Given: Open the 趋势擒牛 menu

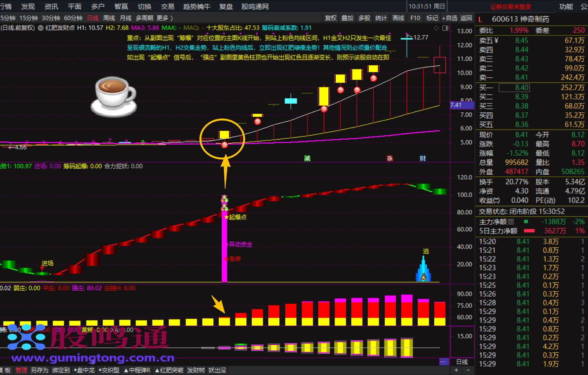Looking at the screenshot, I should coord(197,7).
